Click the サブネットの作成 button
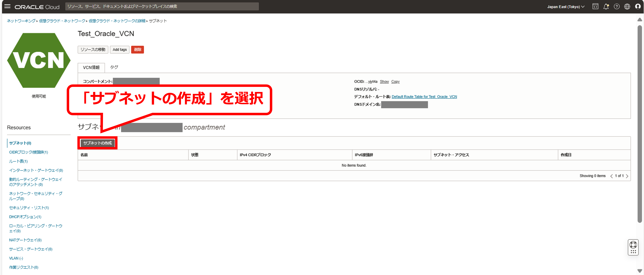 click(98, 143)
